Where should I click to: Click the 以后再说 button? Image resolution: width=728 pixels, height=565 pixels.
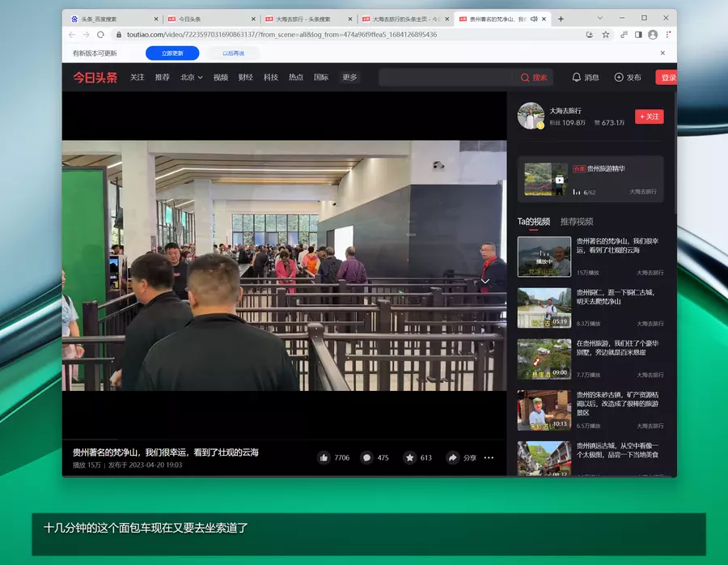pyautogui.click(x=233, y=53)
